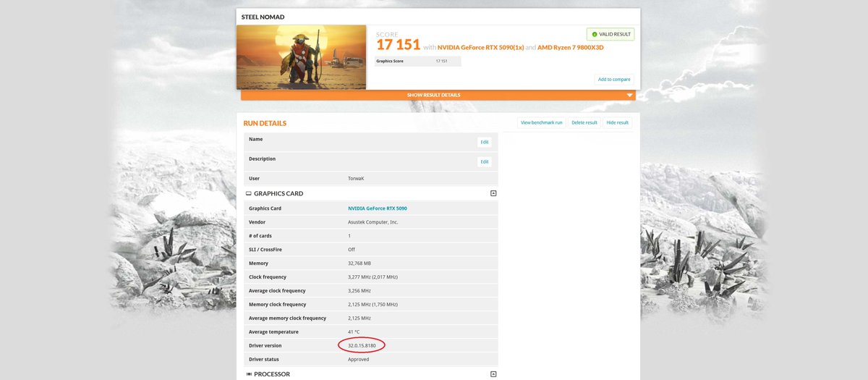Screen dimensions: 868x380
Task: Edit the Name field
Action: 485,142
